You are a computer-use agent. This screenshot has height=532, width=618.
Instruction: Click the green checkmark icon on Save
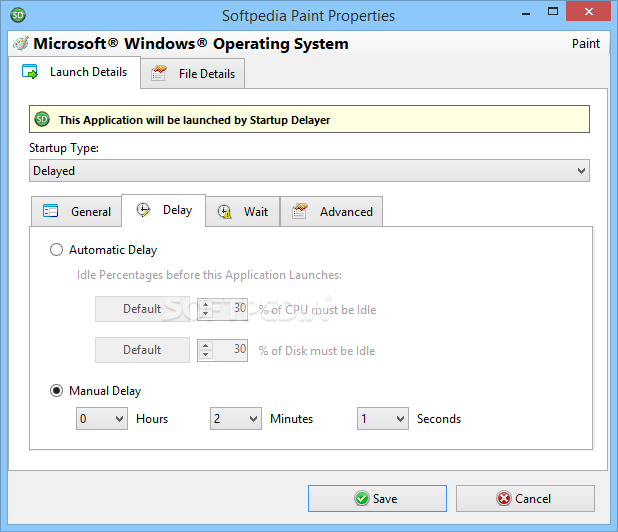point(361,499)
